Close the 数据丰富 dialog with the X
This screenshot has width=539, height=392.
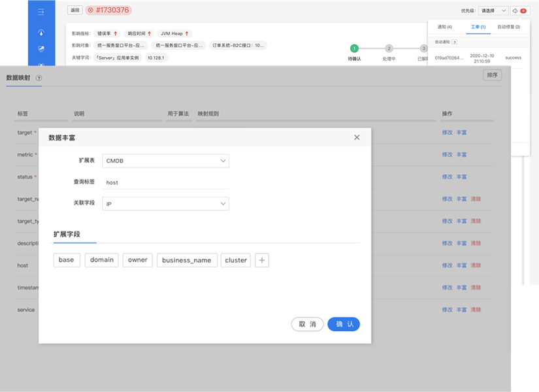tap(357, 138)
